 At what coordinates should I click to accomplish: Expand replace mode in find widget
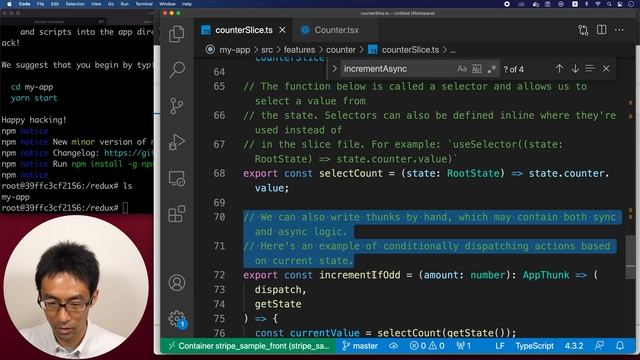click(335, 69)
